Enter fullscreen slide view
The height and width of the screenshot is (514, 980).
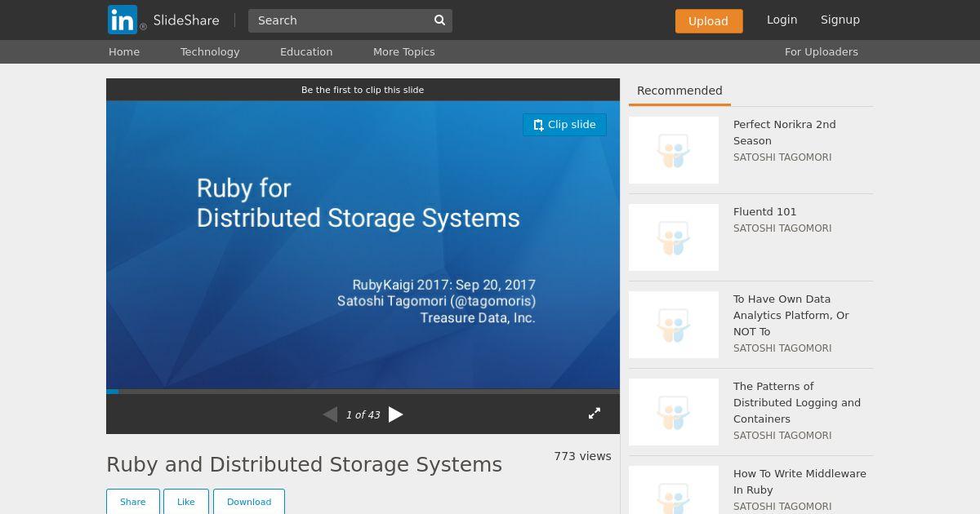595,414
